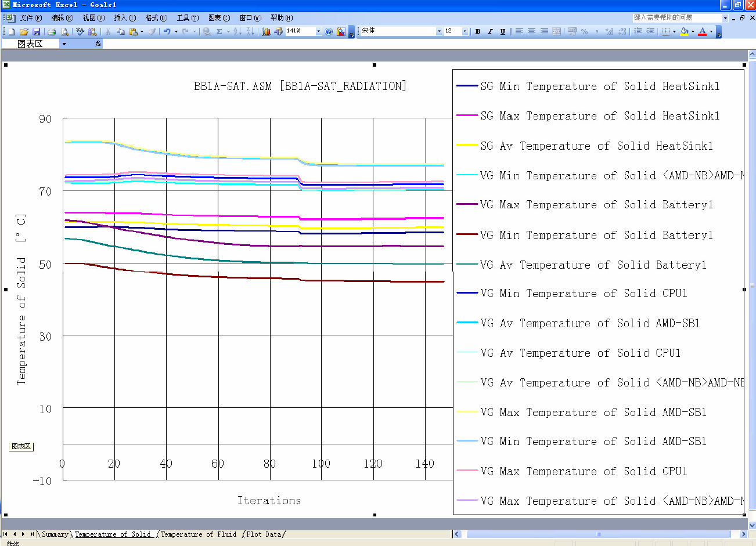Copy using the Copy icon
Image resolution: width=756 pixels, height=546 pixels.
coord(121,31)
